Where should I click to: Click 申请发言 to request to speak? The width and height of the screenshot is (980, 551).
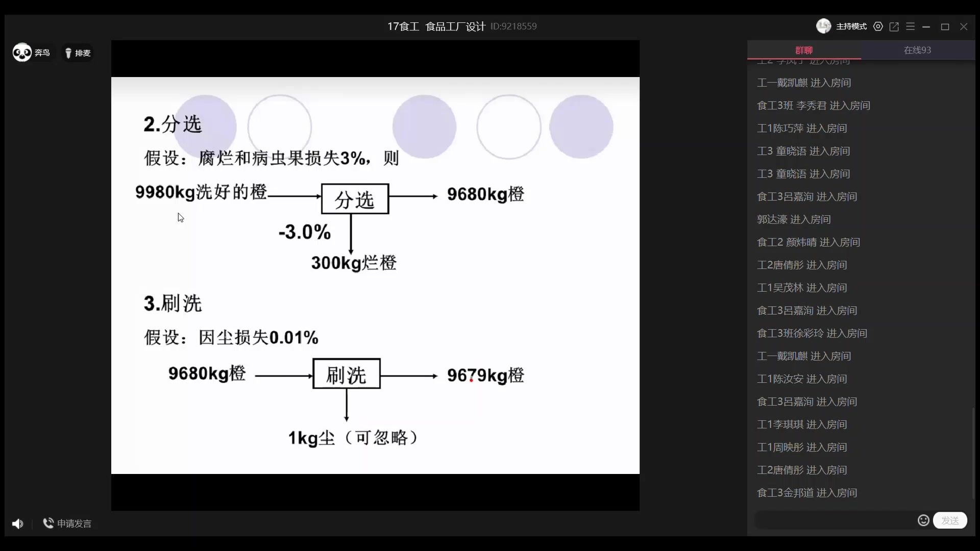pos(67,523)
